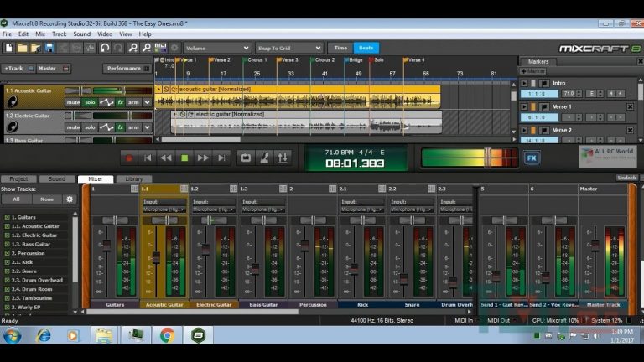Toggle loop mode in the transport
The height and width of the screenshot is (362, 644).
pos(246,158)
